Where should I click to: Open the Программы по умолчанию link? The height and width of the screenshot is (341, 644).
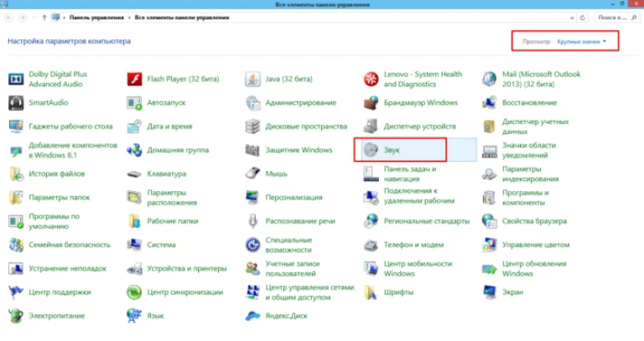click(x=55, y=221)
